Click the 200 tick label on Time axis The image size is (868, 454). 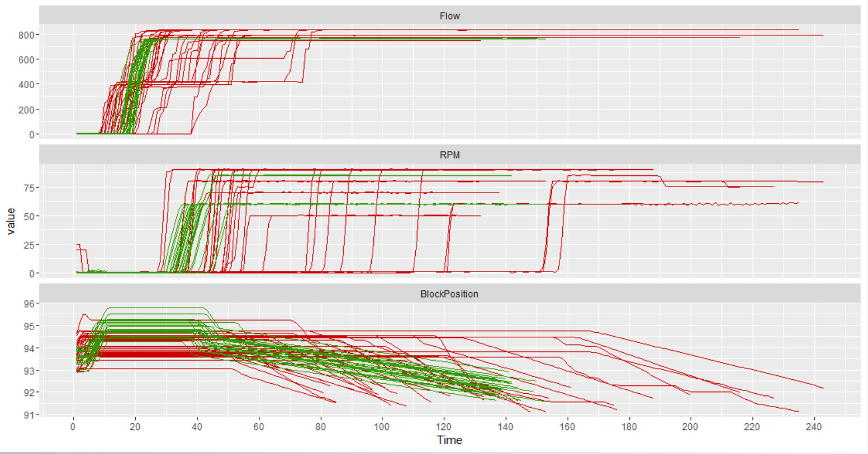click(690, 427)
